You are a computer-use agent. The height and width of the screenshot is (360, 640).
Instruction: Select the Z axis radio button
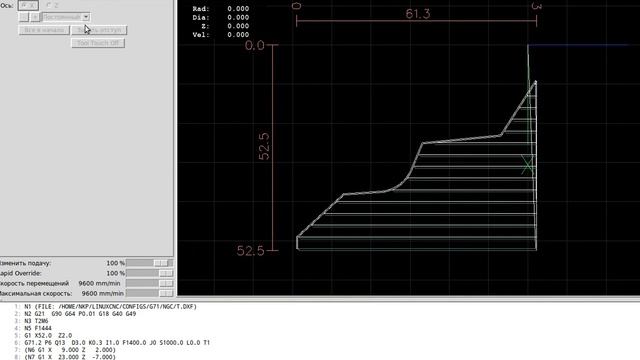point(52,5)
